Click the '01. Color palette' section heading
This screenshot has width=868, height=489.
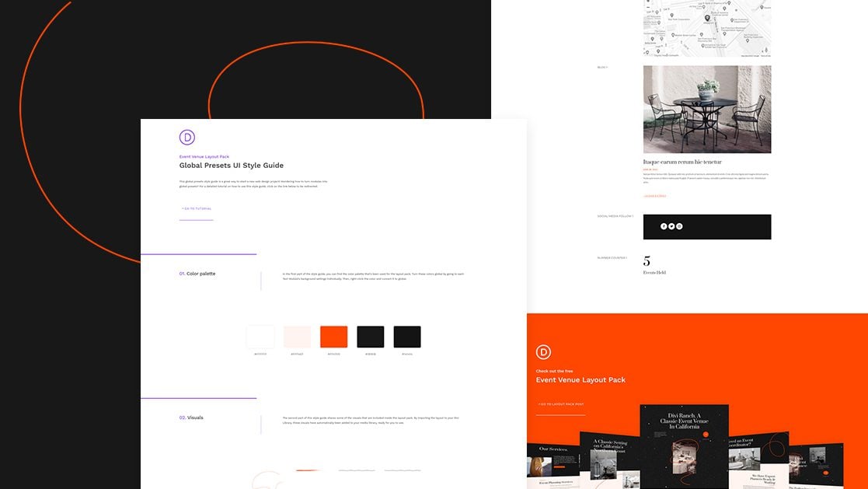click(x=197, y=274)
